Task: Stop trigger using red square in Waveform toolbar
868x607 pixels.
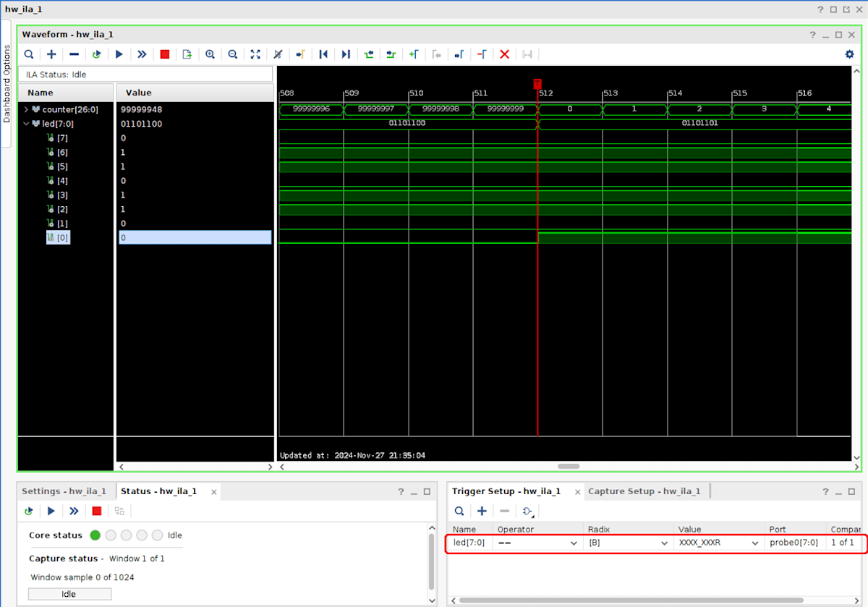Action: (165, 54)
